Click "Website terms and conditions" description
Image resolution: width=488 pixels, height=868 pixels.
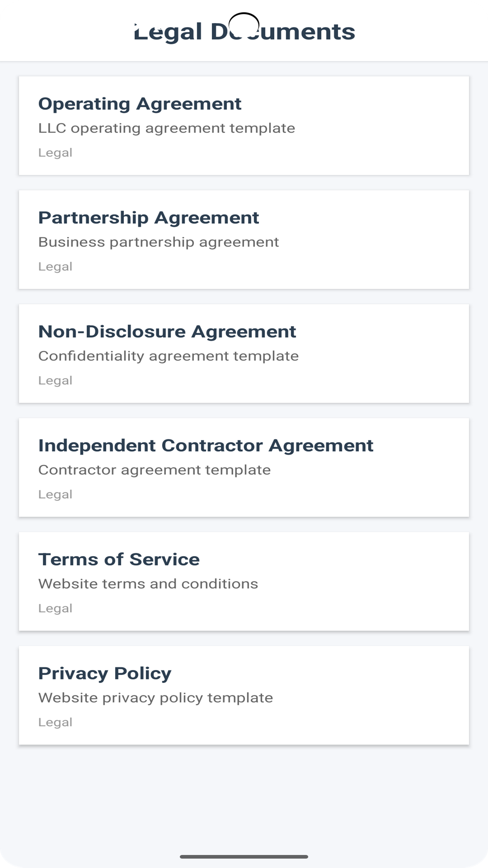(x=148, y=584)
